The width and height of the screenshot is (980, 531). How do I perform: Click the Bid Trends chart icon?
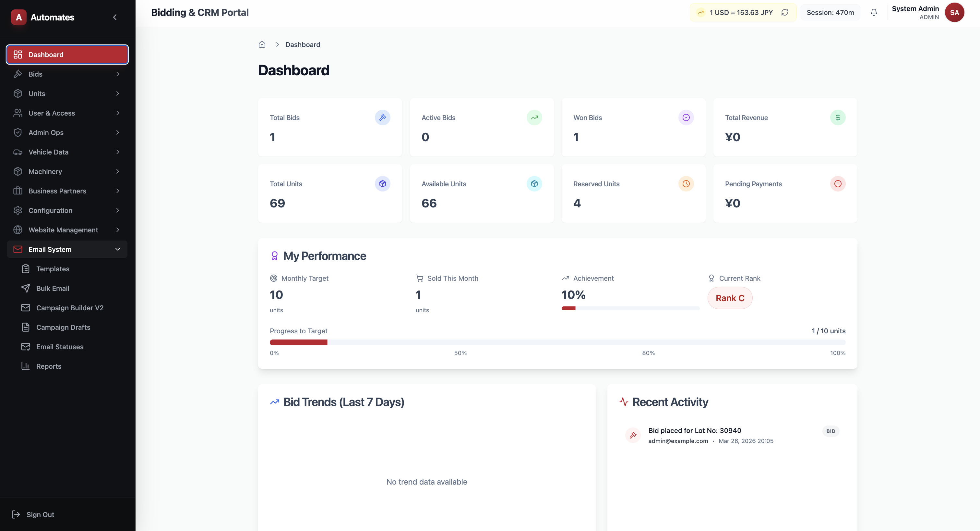(275, 402)
